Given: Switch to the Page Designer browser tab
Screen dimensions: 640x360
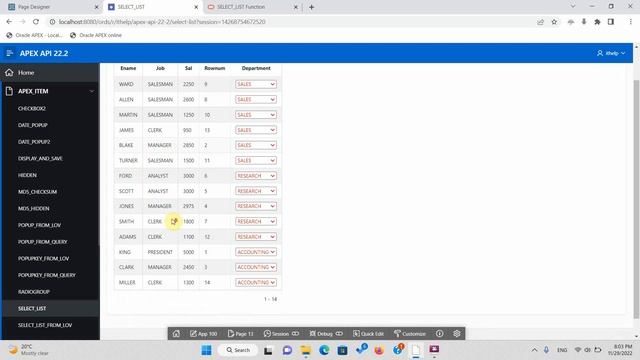Looking at the screenshot, I should pos(54,7).
